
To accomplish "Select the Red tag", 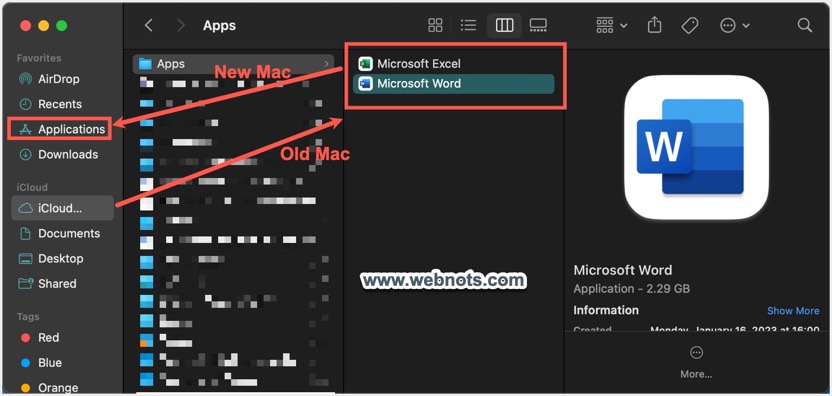I will 40,338.
